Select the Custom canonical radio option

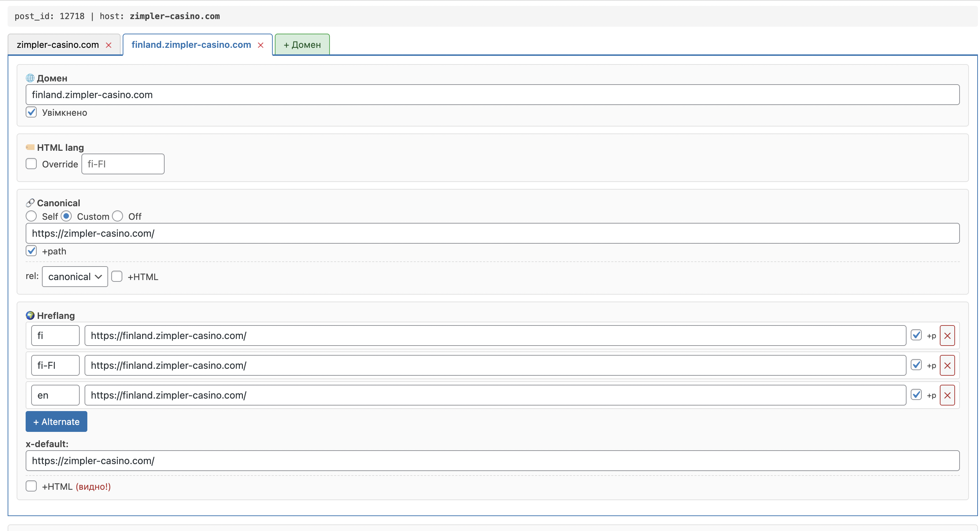[66, 216]
